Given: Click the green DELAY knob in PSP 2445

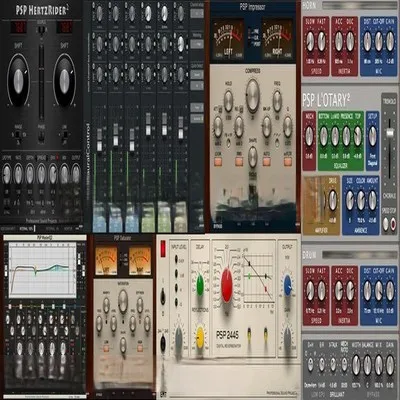Looking at the screenshot, I should [x=200, y=284].
